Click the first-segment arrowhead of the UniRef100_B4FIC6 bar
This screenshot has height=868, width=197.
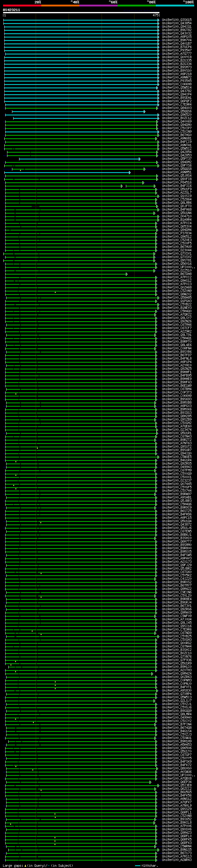[122, 186]
